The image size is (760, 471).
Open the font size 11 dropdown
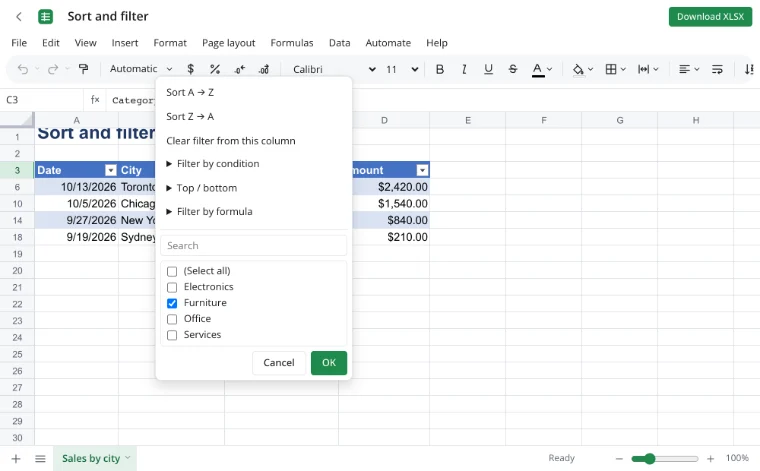tap(402, 69)
